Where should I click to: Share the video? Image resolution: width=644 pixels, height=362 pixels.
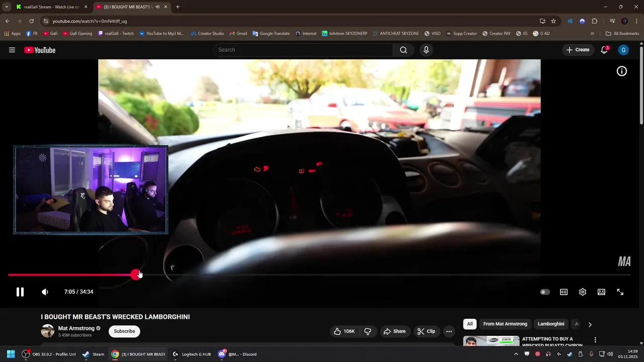pos(394,331)
